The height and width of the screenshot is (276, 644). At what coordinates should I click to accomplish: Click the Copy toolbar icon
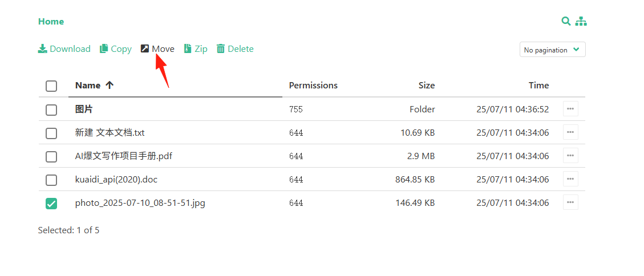click(104, 49)
